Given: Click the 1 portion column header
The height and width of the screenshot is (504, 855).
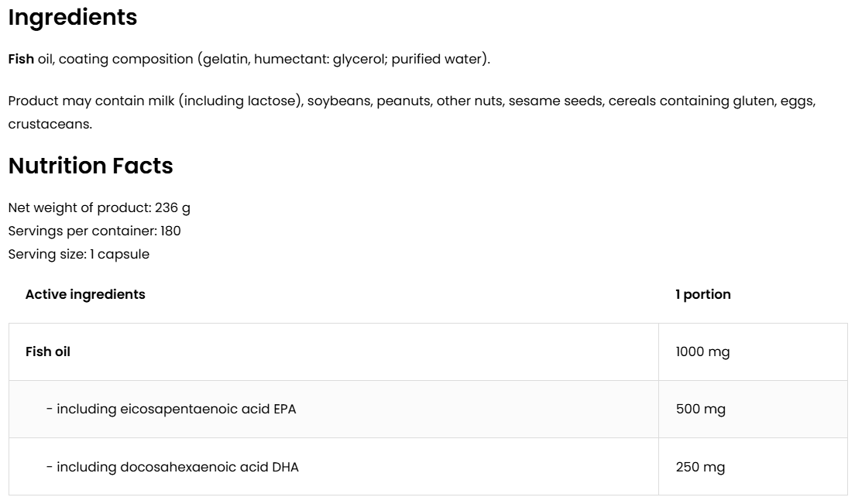Looking at the screenshot, I should tap(702, 294).
